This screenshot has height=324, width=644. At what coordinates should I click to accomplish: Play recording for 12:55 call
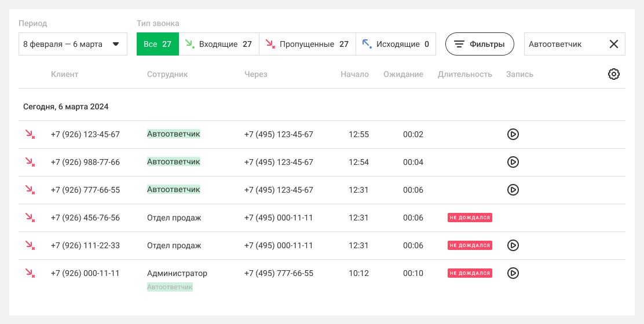[x=513, y=134]
